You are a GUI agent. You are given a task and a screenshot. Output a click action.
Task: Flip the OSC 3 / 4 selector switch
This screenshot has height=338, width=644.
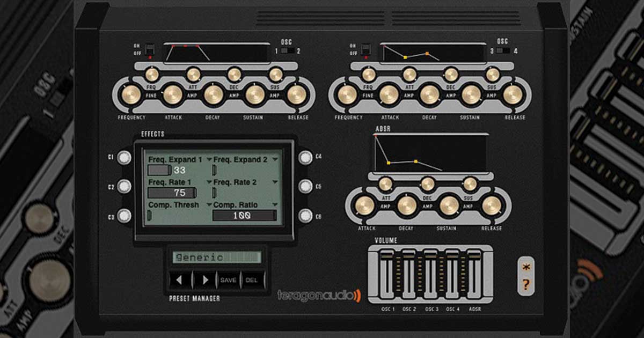503,51
